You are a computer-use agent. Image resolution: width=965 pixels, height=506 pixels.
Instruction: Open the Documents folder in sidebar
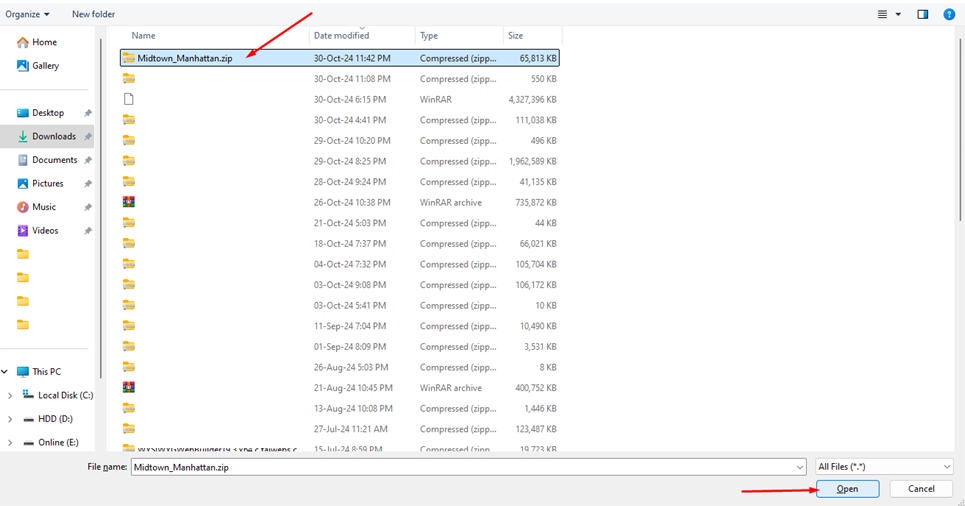(x=54, y=160)
